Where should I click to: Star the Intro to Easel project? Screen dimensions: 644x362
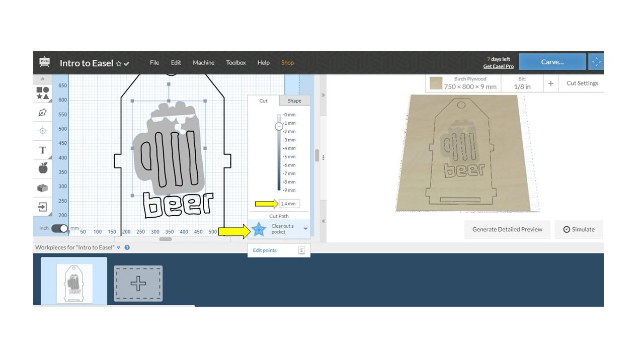pos(119,64)
